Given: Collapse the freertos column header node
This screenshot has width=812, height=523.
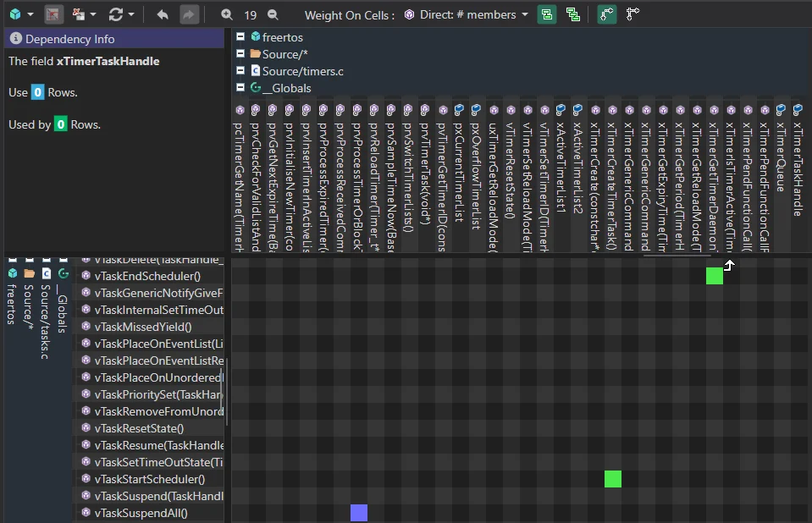Looking at the screenshot, I should 240,36.
